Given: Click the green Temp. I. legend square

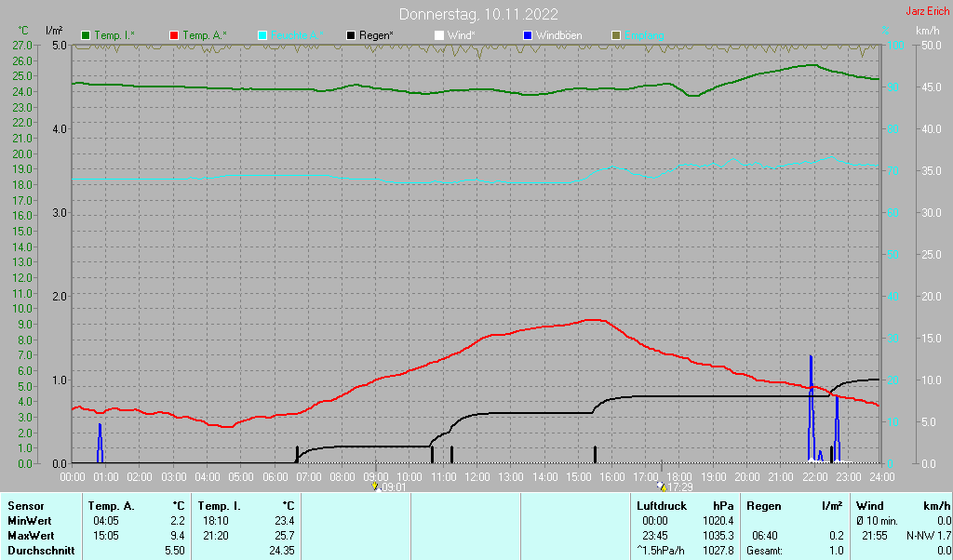Looking at the screenshot, I should coord(86,35).
